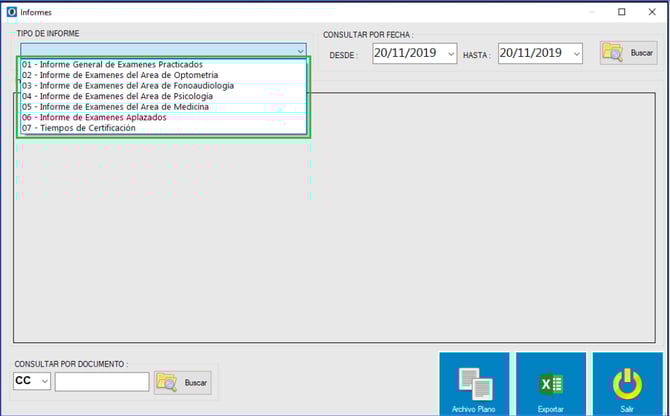Click the Excel Exportar icon

[551, 384]
